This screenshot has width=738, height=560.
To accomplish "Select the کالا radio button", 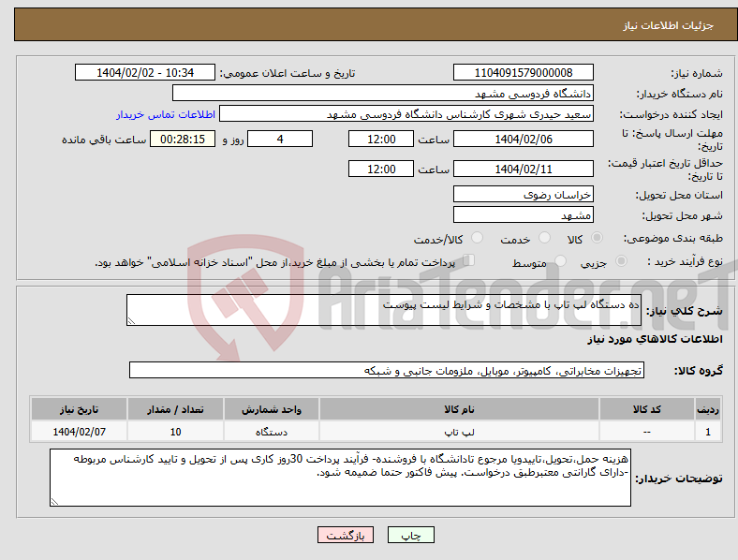I will tap(597, 238).
